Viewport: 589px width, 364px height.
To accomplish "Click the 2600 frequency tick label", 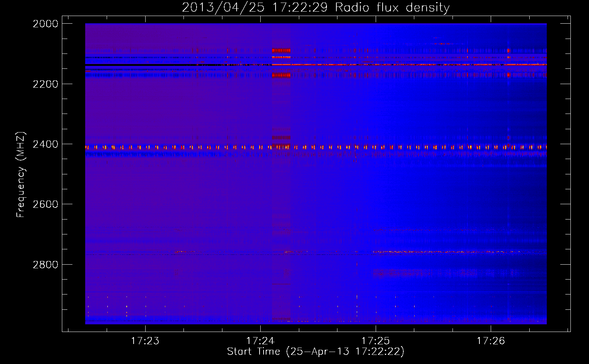I will tap(46, 204).
